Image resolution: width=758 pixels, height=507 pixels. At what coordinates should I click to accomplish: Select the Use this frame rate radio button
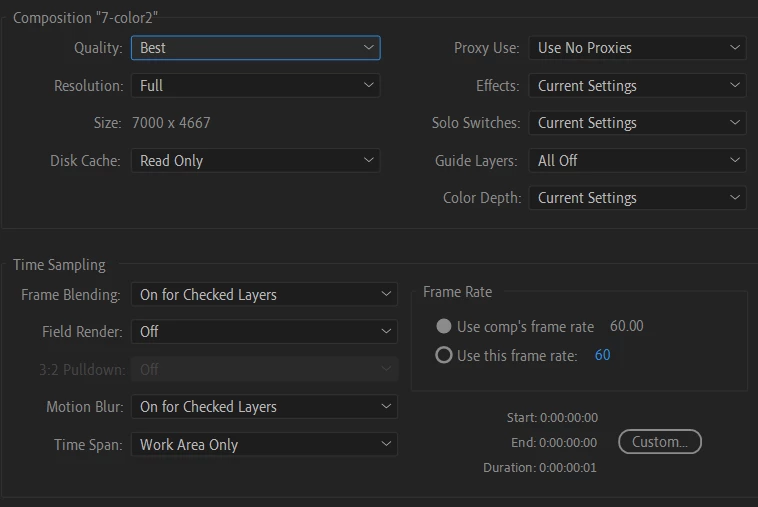(444, 355)
